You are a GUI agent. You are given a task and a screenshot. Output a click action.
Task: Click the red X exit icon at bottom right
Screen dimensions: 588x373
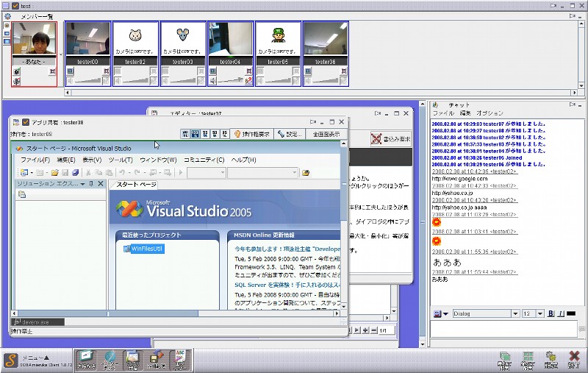574,360
